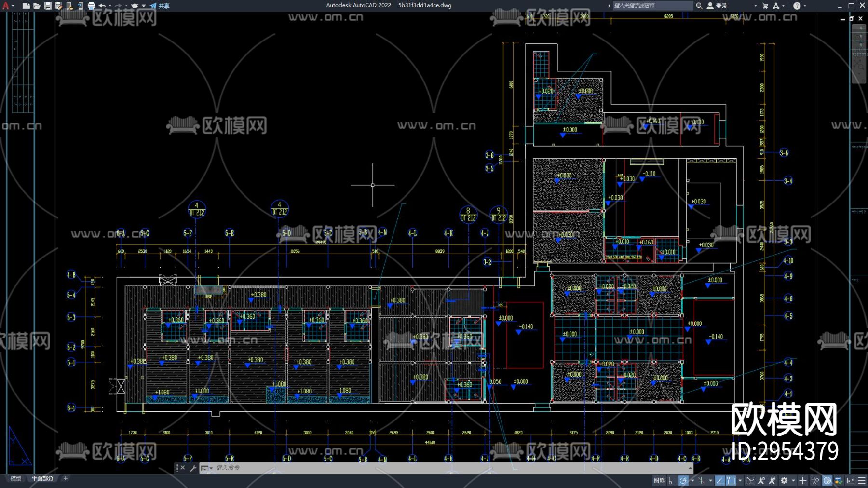Click the Workspace Switching gear icon
Screen dimensions: 868x488
(x=784, y=480)
